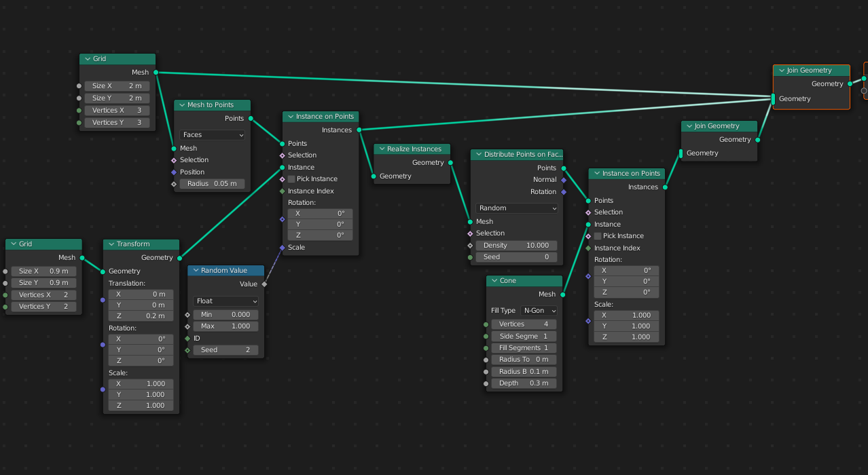
Task: Enable Pick Instance on the Instance on Points node fed by Cone
Action: click(x=598, y=236)
